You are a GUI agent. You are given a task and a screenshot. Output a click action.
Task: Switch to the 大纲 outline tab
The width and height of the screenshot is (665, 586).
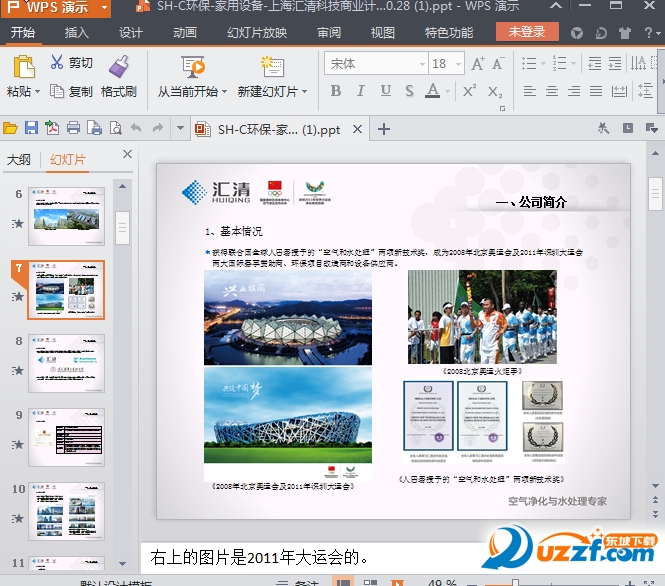[x=19, y=160]
